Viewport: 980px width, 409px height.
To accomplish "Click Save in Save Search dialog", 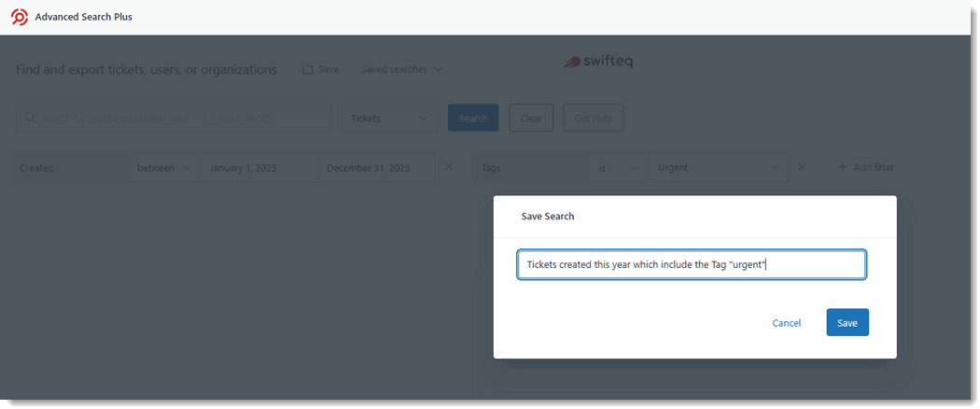I will coord(847,323).
